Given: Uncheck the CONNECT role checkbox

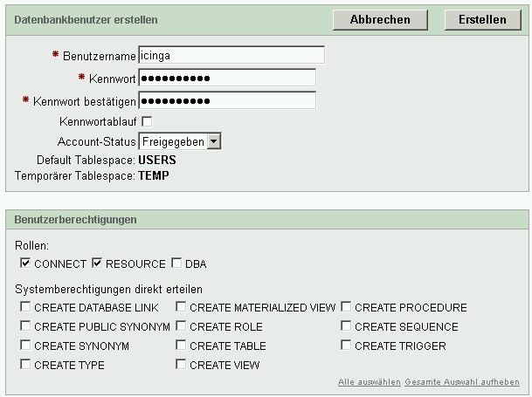Looking at the screenshot, I should [x=25, y=263].
